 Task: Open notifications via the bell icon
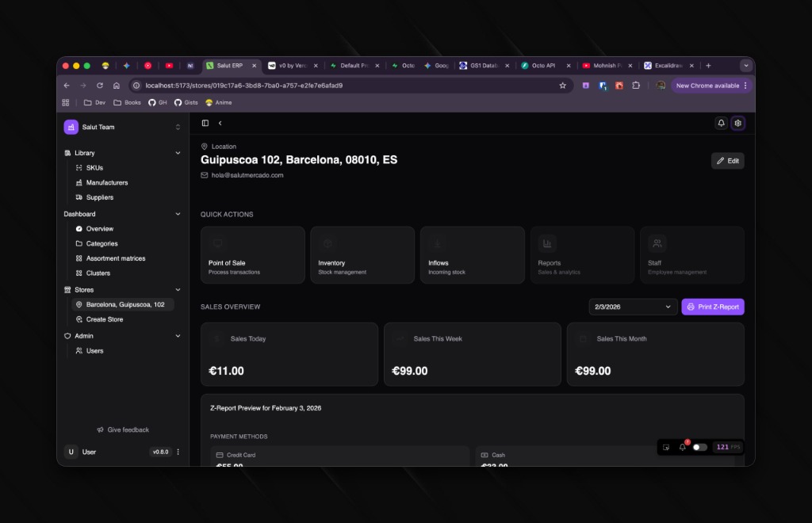click(721, 123)
